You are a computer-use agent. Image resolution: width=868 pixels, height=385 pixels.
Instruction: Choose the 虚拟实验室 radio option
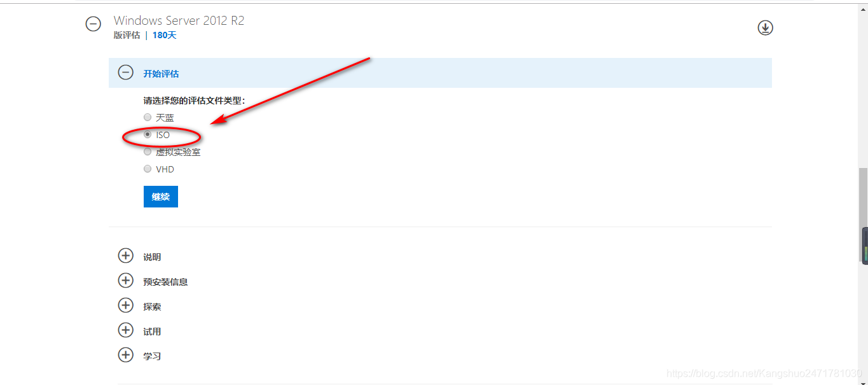coord(148,151)
